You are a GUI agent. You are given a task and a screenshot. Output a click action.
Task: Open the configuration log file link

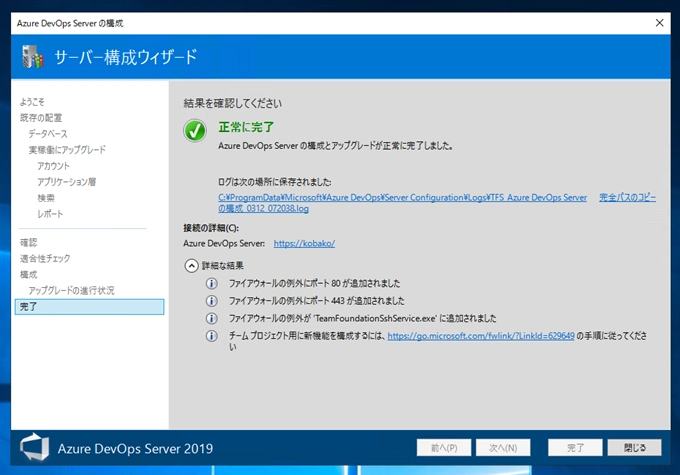402,203
